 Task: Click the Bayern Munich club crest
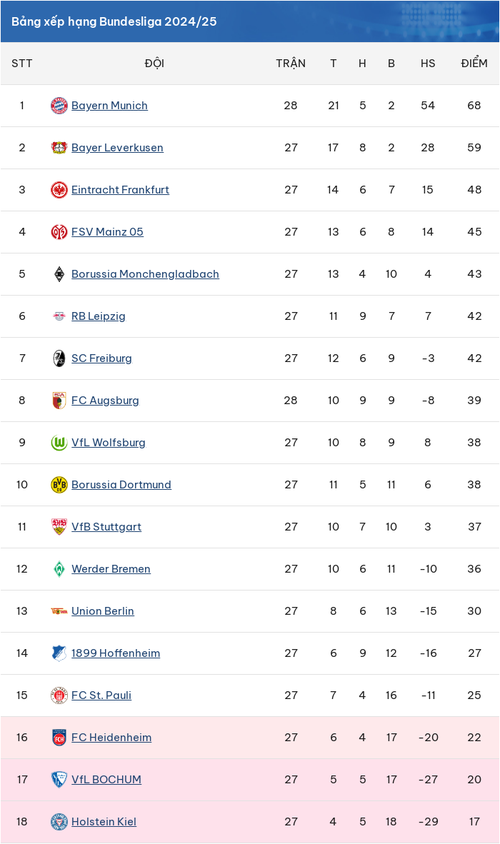(x=59, y=106)
